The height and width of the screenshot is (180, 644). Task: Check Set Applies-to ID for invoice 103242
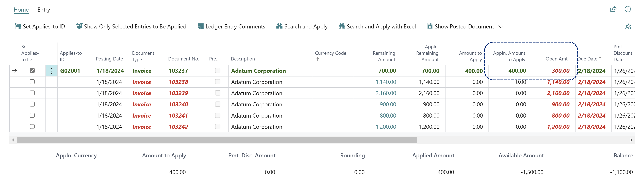click(x=32, y=127)
